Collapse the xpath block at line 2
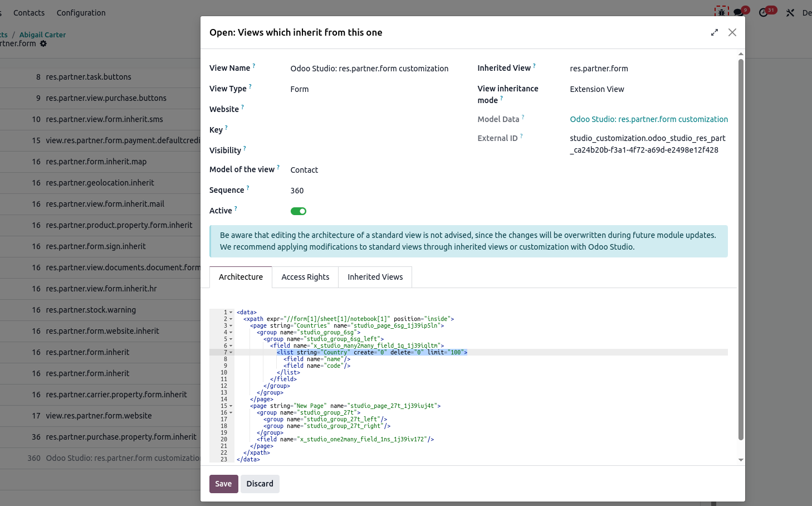This screenshot has width=812, height=506. click(x=231, y=319)
